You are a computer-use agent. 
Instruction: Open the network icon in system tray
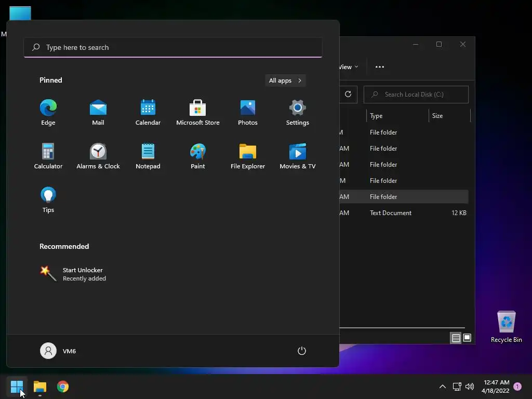[457, 387]
